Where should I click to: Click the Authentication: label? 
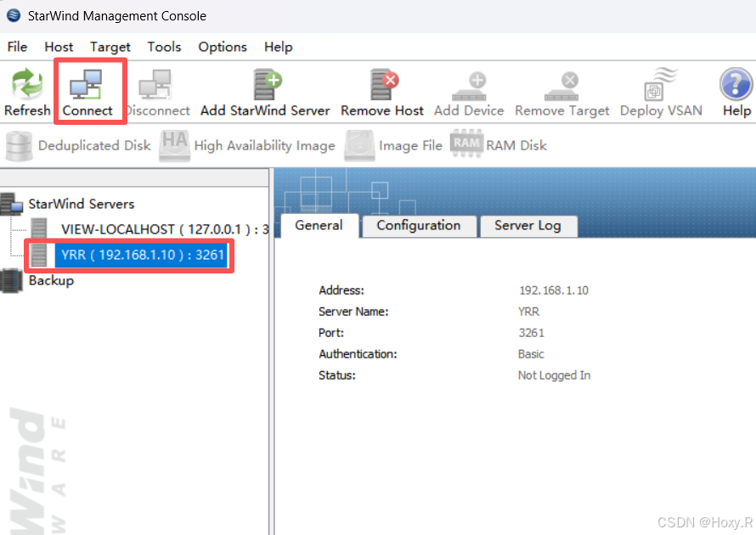(x=358, y=354)
